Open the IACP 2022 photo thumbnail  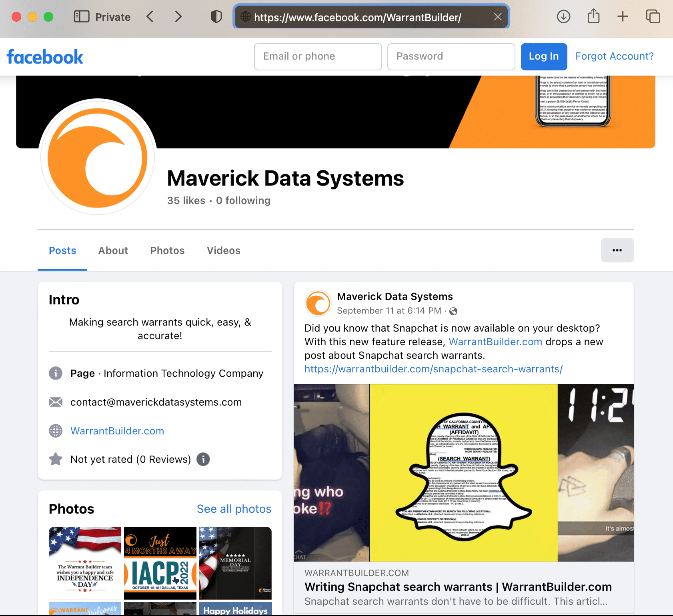[x=160, y=563]
